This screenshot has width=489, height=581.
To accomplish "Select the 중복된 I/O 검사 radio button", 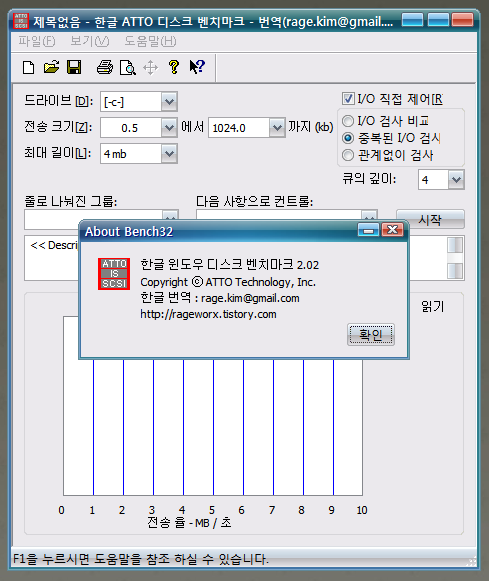I will click(348, 138).
